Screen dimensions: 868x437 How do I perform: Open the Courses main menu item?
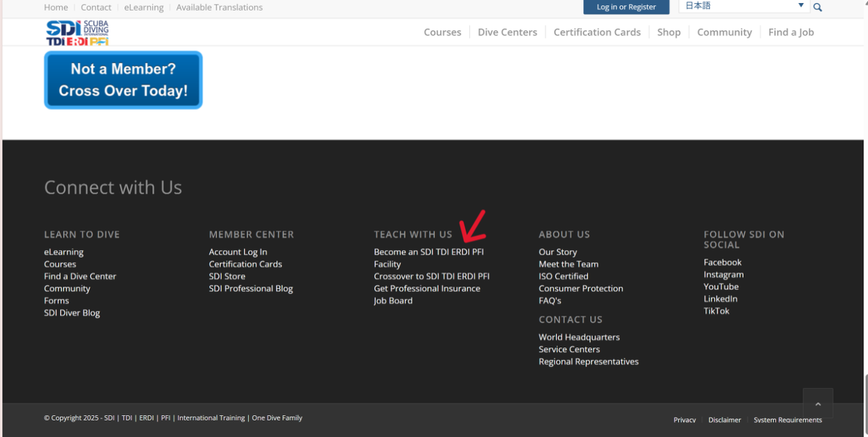click(442, 32)
